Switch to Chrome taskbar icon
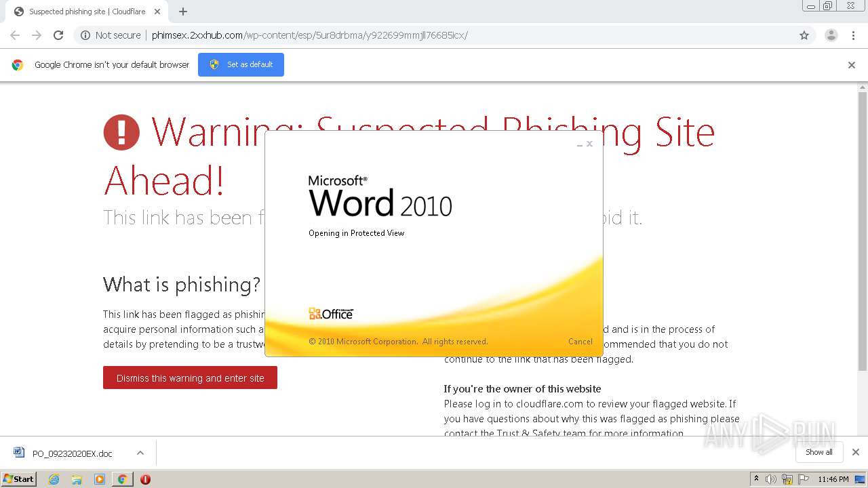 click(x=122, y=479)
